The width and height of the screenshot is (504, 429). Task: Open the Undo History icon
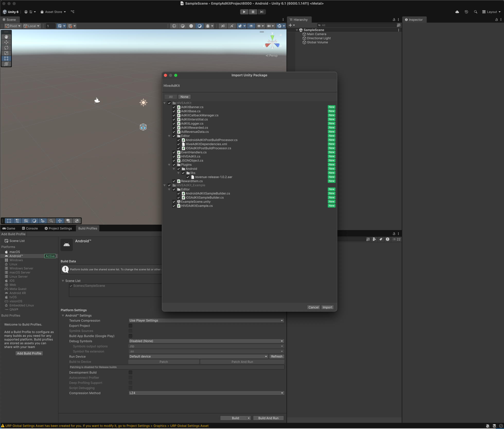tap(466, 12)
